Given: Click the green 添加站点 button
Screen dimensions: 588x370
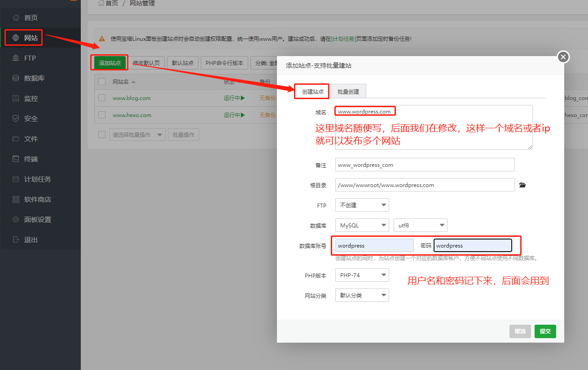Looking at the screenshot, I should pyautogui.click(x=110, y=63).
